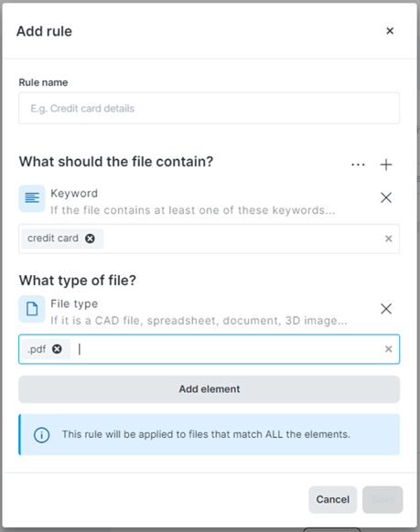
Task: Close the Add rule dialog
Action: (x=390, y=31)
